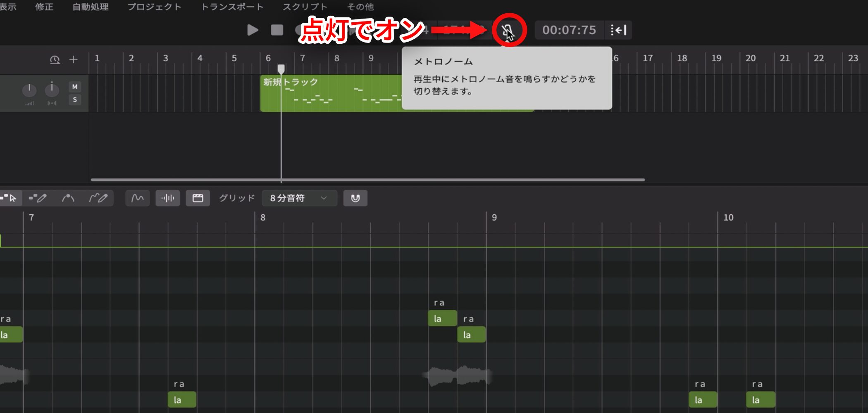Toggle the follow-playhead auto-scroll icon
The height and width of the screenshot is (413, 868).
(619, 30)
